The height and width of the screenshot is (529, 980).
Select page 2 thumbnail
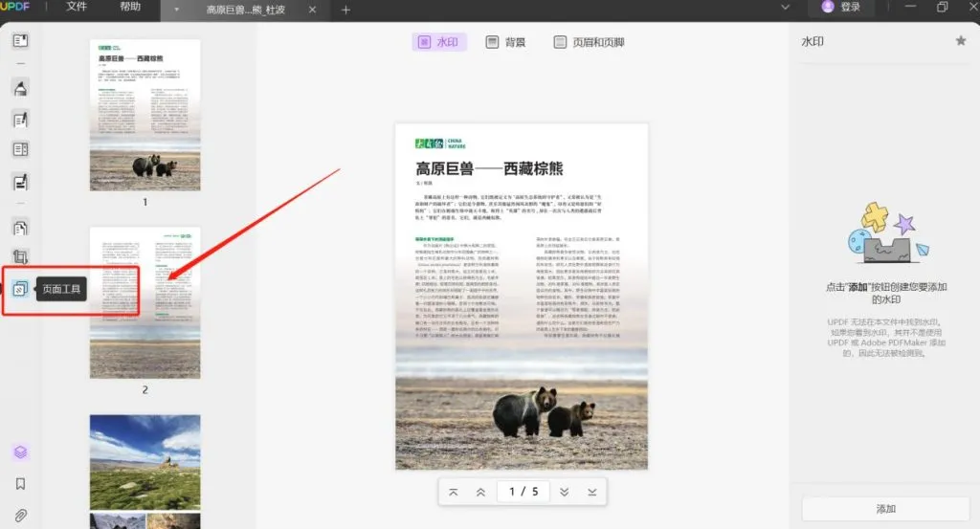click(x=145, y=303)
